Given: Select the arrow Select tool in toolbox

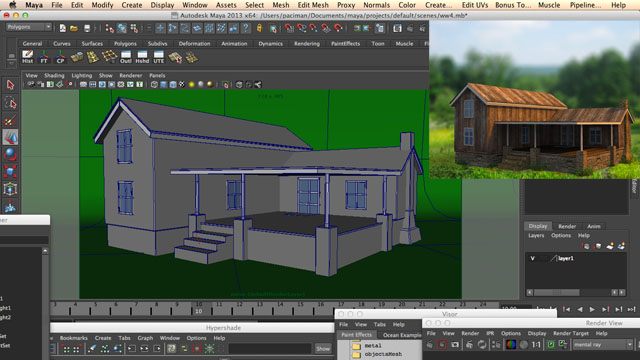Looking at the screenshot, I should click(x=10, y=85).
